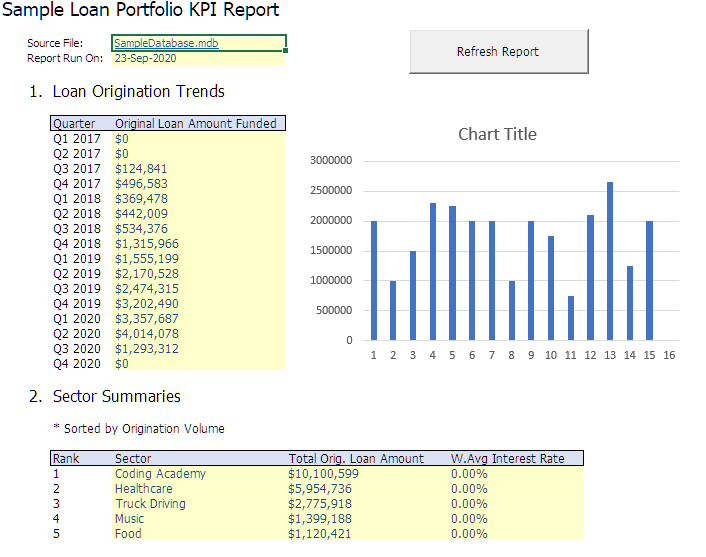Click the tallest chart bar at 13
This screenshot has width=706, height=557.
click(610, 261)
